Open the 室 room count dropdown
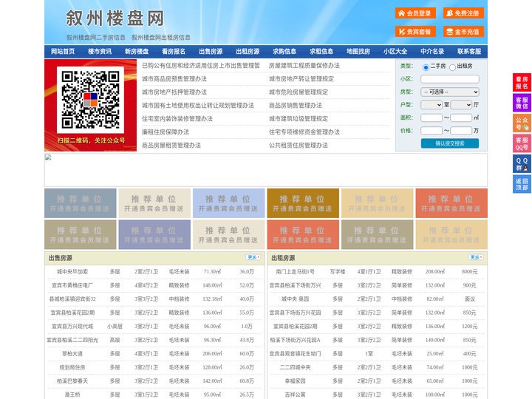This screenshot has width=532, height=399. coord(432,105)
